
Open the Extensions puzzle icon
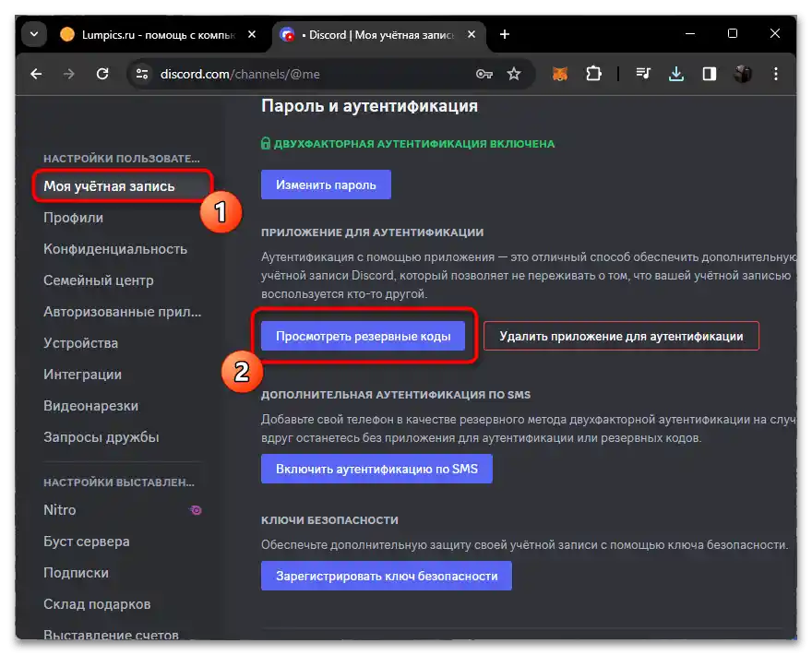[x=593, y=74]
